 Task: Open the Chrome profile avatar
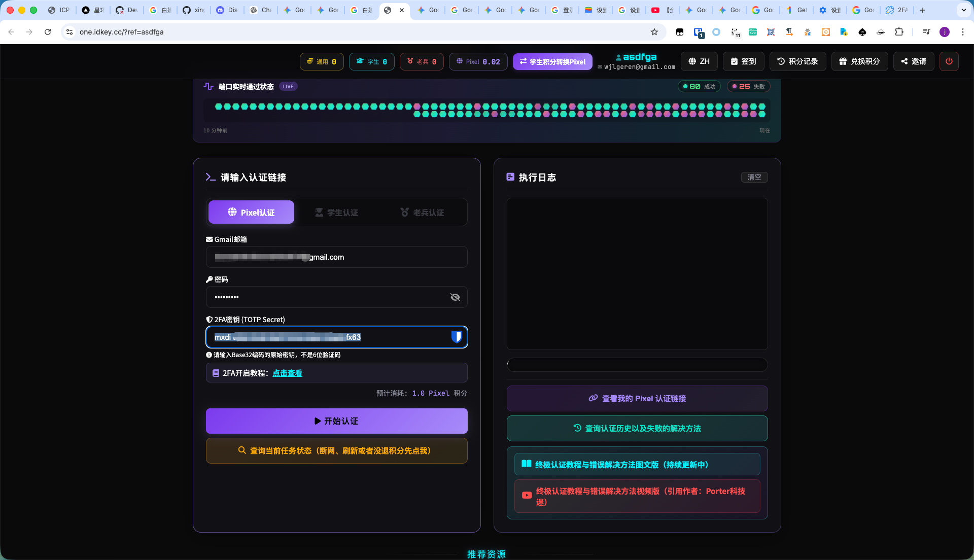(945, 32)
